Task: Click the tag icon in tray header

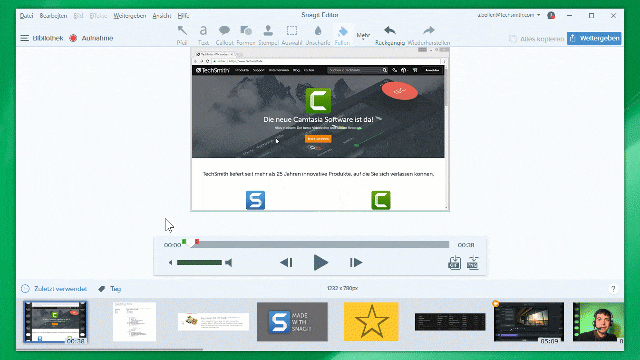Action: (x=102, y=289)
